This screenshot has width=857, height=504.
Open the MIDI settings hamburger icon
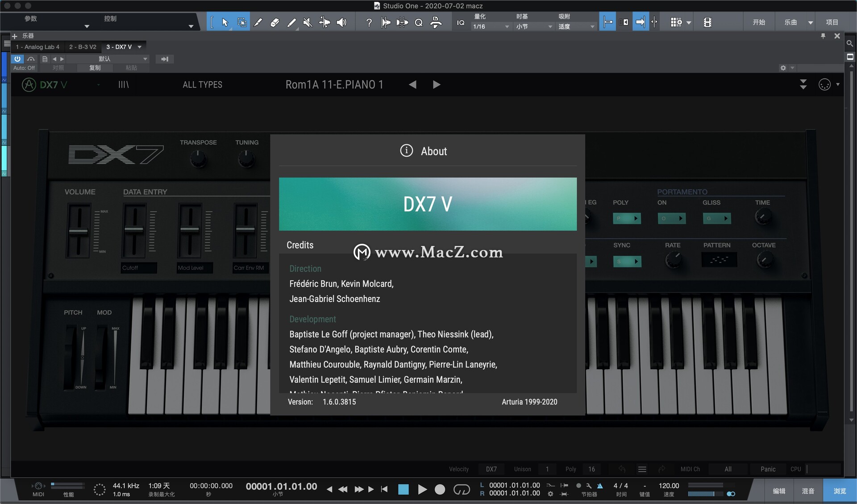642,469
